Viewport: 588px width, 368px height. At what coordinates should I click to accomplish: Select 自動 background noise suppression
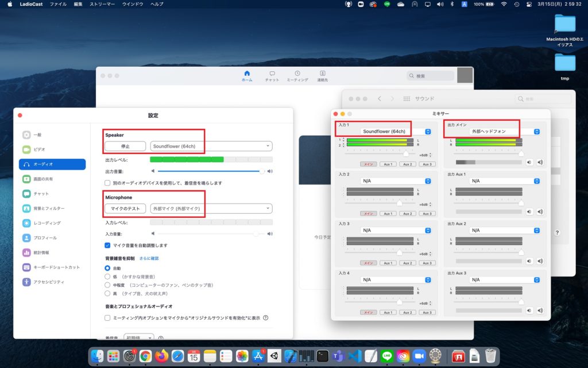(x=107, y=268)
